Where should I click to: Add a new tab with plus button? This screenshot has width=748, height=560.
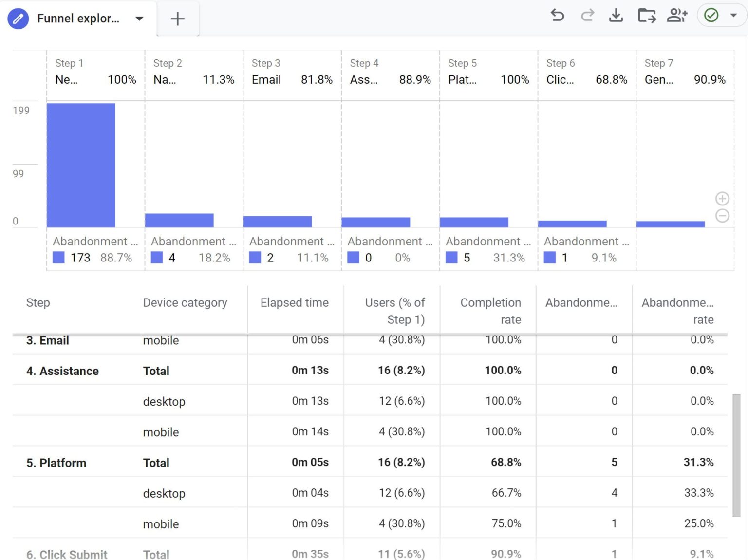(x=178, y=19)
